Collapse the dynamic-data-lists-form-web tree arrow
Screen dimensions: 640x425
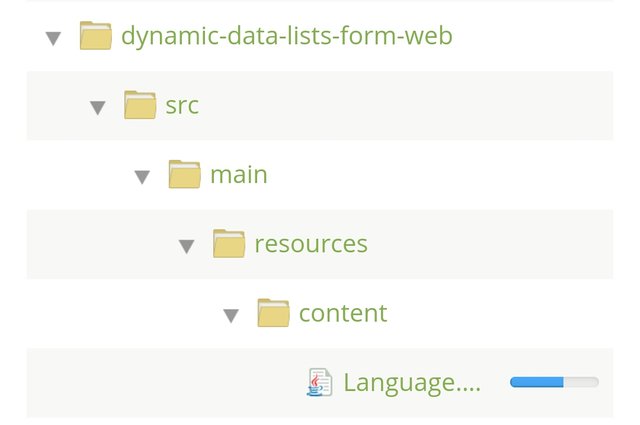coord(53,38)
